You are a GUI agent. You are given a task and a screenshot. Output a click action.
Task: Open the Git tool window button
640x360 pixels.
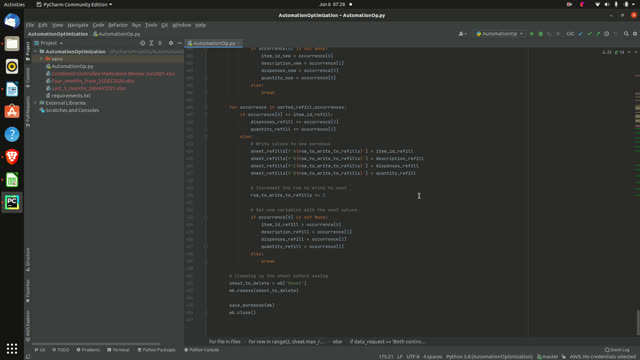click(40, 350)
